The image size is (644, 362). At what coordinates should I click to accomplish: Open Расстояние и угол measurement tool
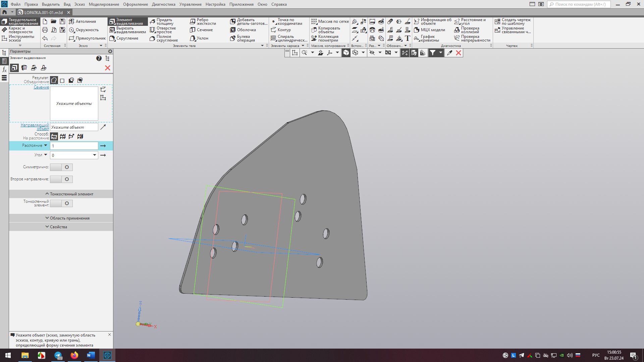tap(470, 21)
